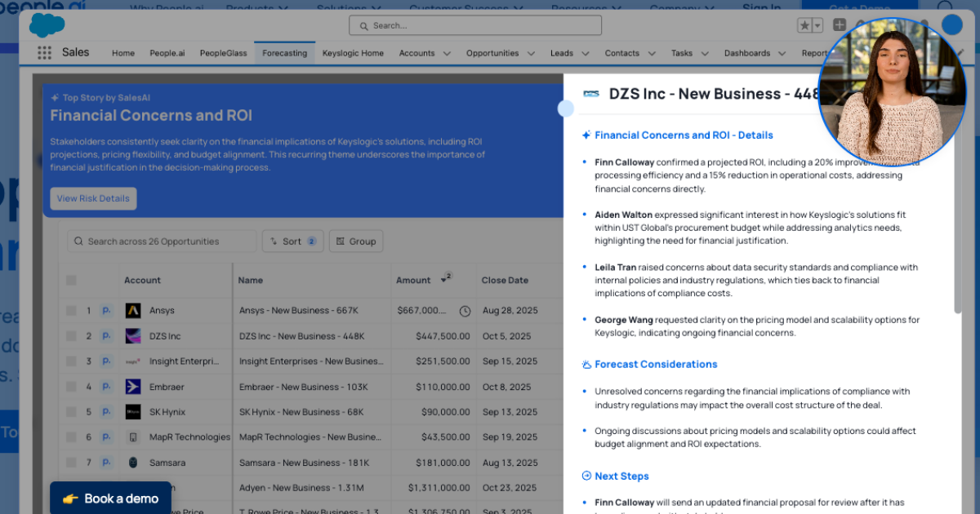Click the global Search field
This screenshot has width=980, height=514.
tap(475, 25)
